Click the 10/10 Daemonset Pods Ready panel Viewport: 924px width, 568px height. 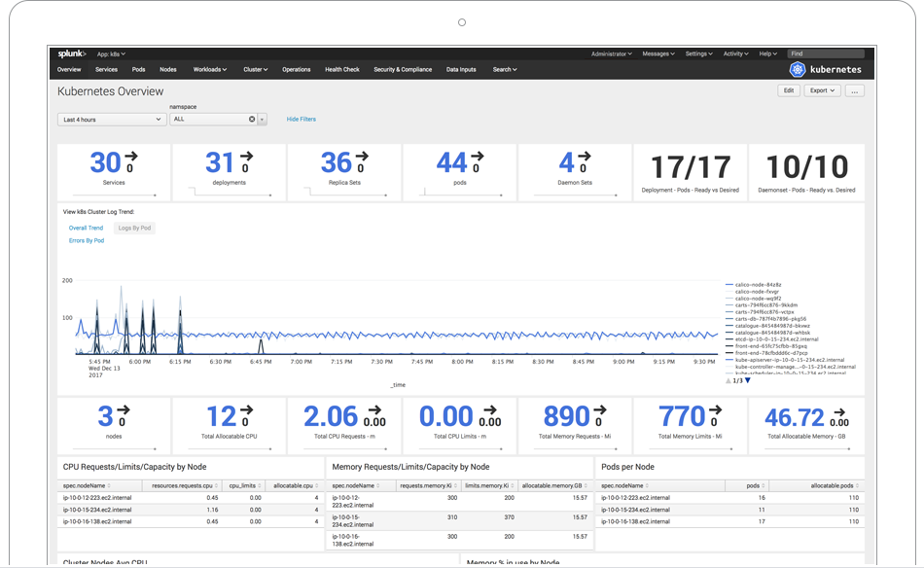pyautogui.click(x=806, y=173)
